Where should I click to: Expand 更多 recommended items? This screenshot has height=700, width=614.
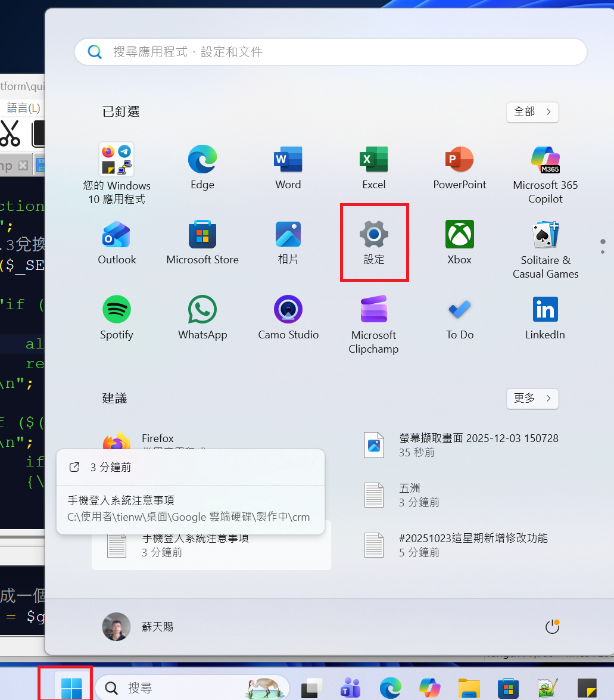click(x=532, y=398)
